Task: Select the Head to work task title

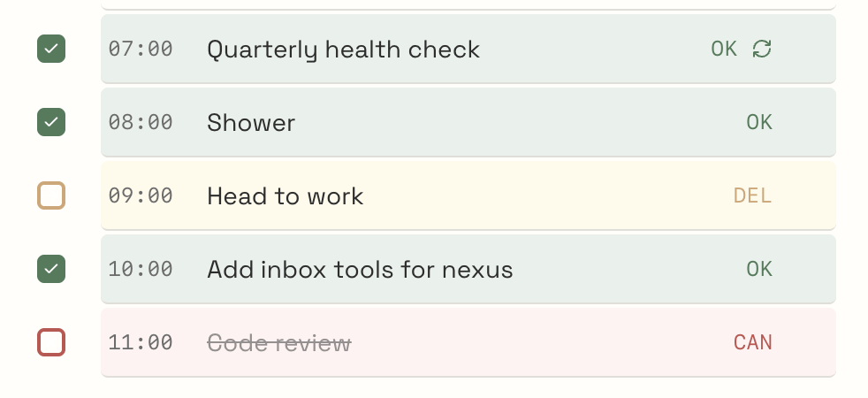Action: pyautogui.click(x=285, y=195)
